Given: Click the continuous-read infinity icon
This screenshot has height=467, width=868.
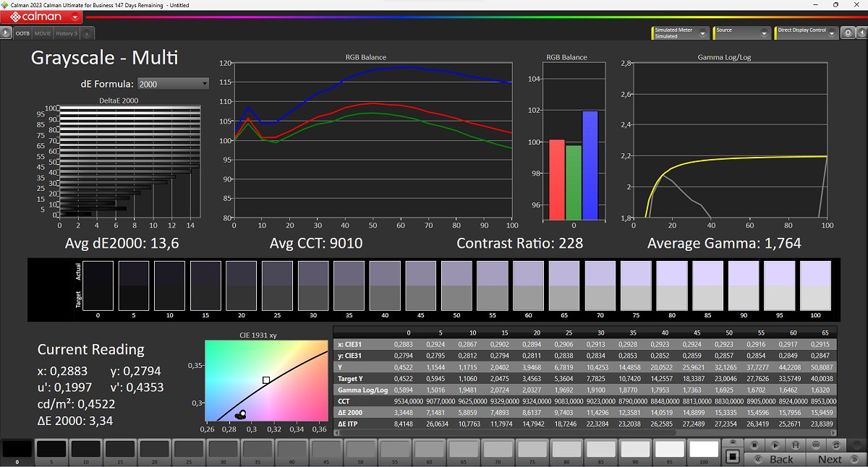Looking at the screenshot, I should pyautogui.click(x=817, y=445).
